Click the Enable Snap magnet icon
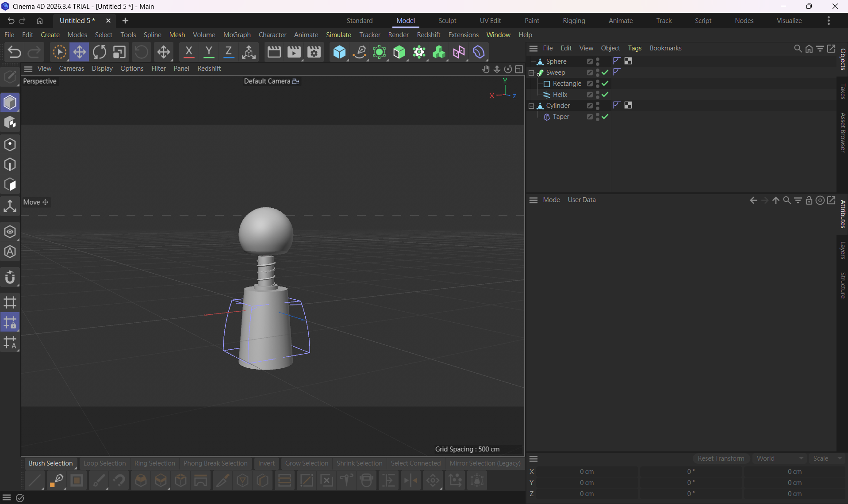848x504 pixels. pos(10,278)
